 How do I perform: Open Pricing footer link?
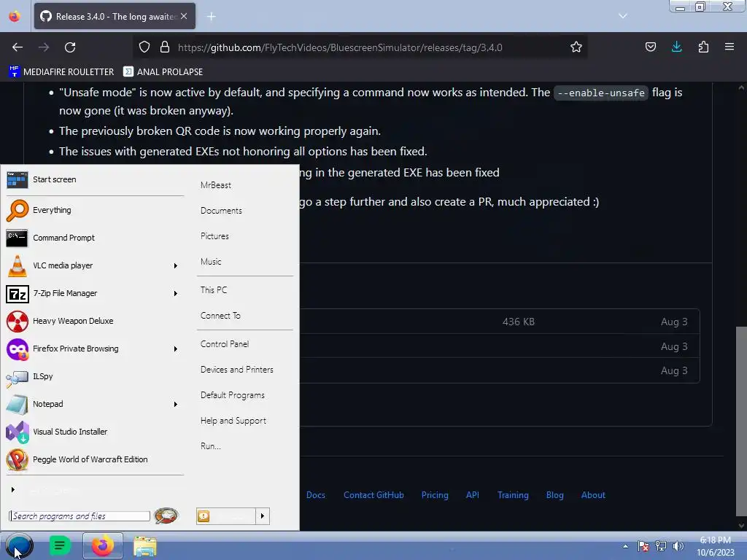435,495
